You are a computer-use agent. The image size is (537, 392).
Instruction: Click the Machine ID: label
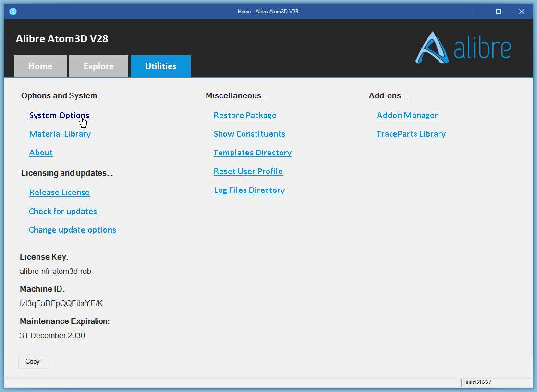(x=42, y=289)
